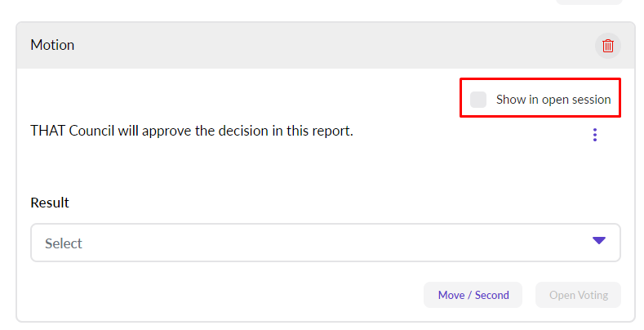The height and width of the screenshot is (330, 644).
Task: Click the "Show in open session" label text
Action: coord(553,100)
